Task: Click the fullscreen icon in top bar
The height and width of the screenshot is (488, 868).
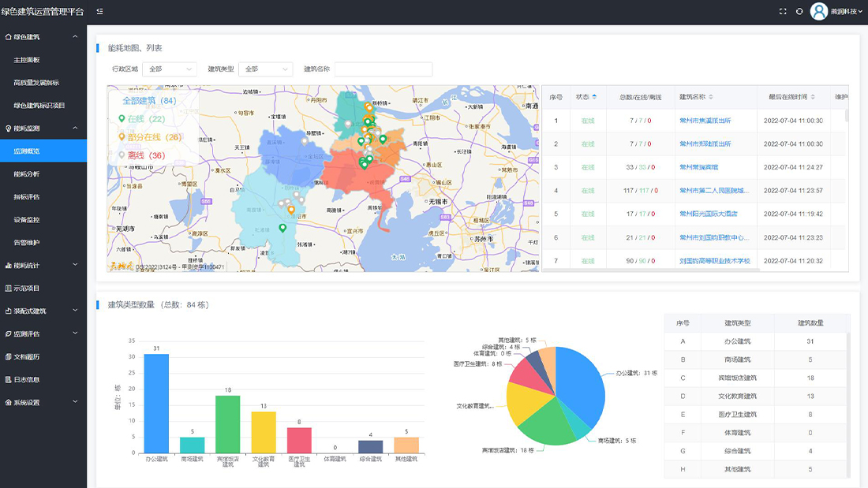Action: [783, 12]
